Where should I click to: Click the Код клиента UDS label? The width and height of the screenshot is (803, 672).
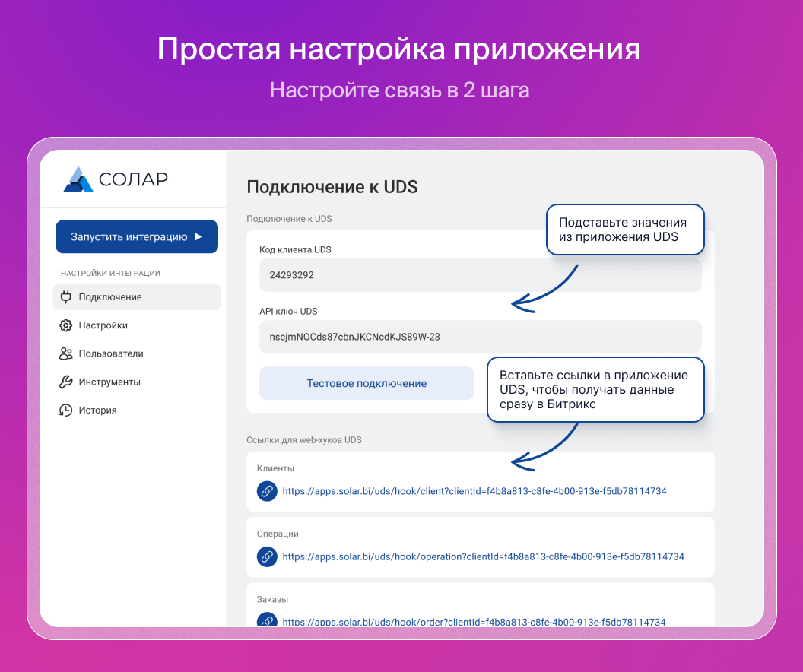[x=295, y=250]
